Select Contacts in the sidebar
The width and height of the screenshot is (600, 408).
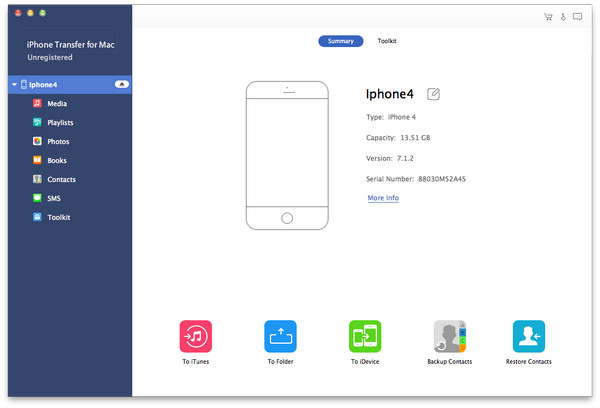61,179
